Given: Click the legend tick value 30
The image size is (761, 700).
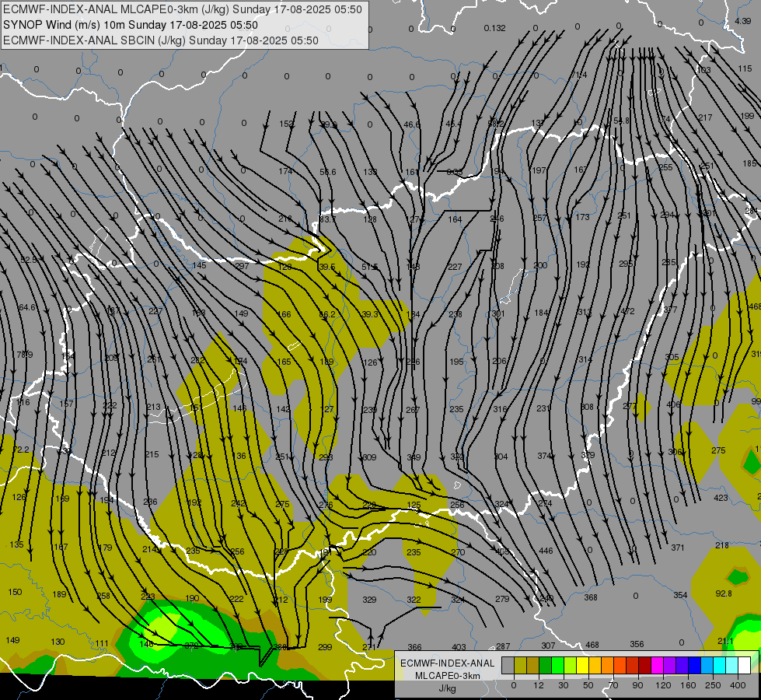Looking at the screenshot, I should (x=563, y=685).
